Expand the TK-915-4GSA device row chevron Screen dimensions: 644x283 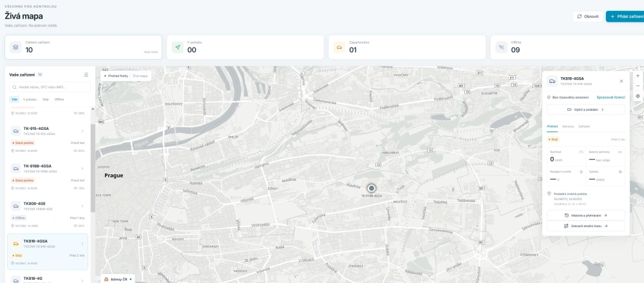click(82, 131)
